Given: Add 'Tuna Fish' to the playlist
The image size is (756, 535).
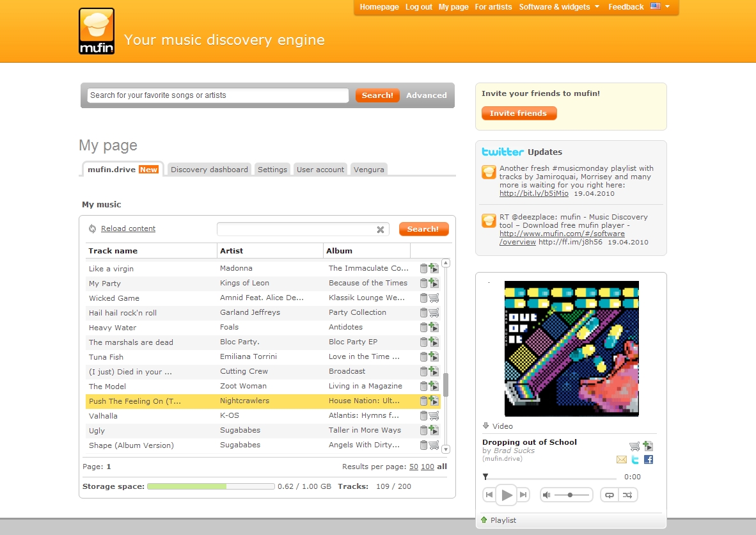Looking at the screenshot, I should click(x=434, y=356).
